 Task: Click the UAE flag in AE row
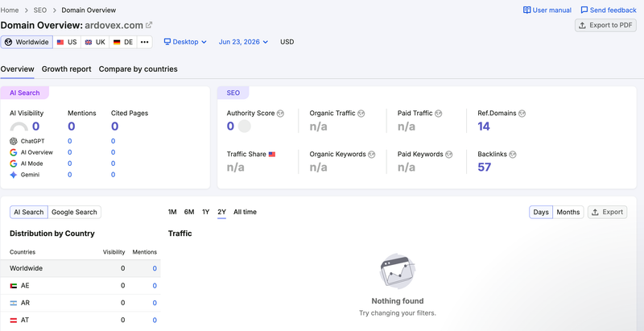pos(14,286)
